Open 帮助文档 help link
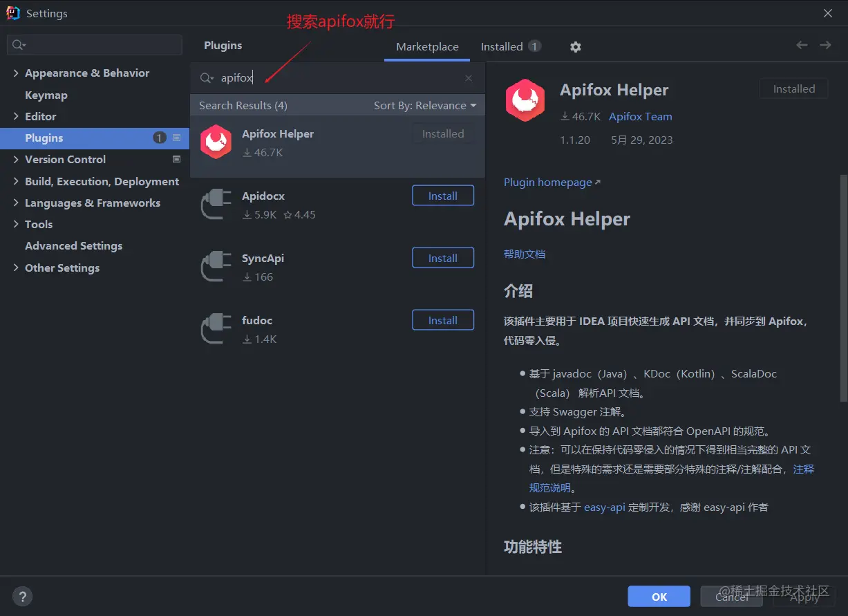This screenshot has height=616, width=848. [x=525, y=254]
